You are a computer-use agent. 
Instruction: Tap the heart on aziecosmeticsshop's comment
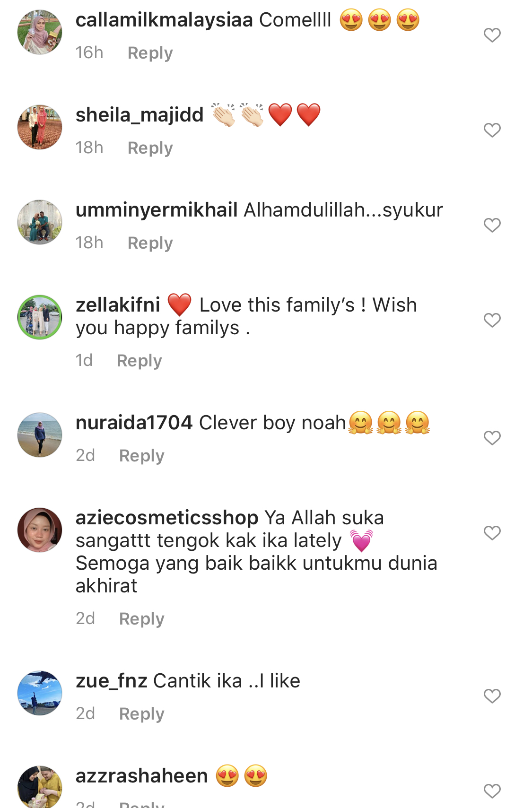(x=492, y=533)
